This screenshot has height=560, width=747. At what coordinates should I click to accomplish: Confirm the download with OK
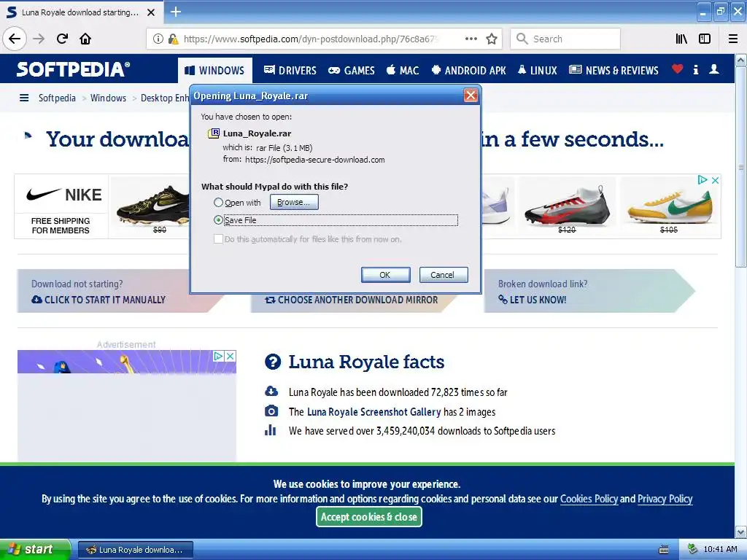385,275
